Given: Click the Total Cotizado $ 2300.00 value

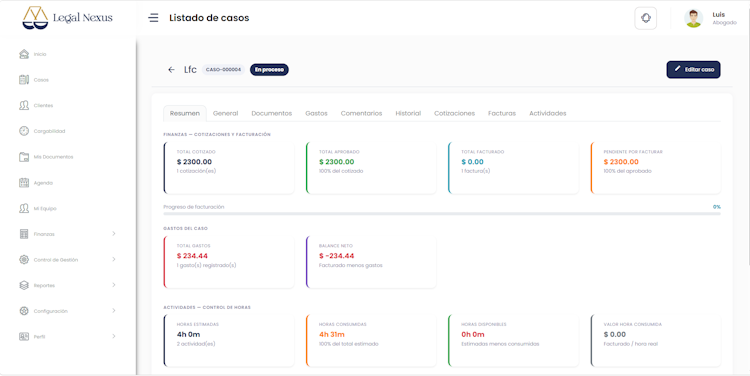Looking at the screenshot, I should click(194, 162).
